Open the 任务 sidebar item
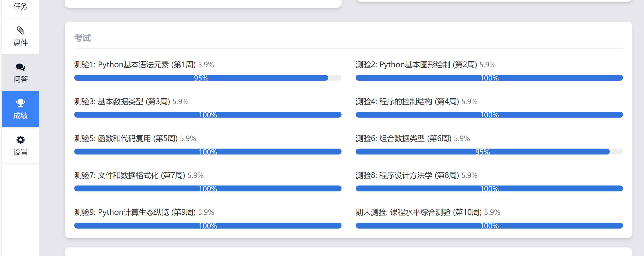Image resolution: width=644 pixels, height=256 pixels. click(x=21, y=6)
